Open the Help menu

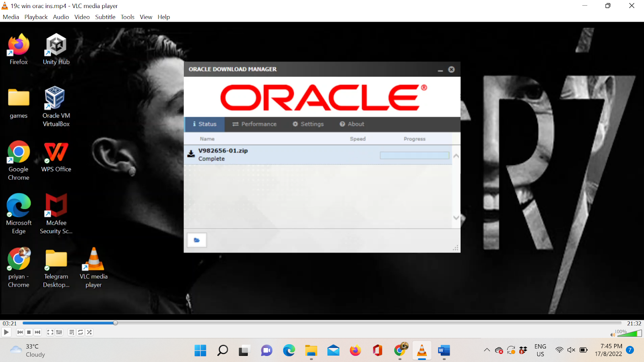click(x=164, y=17)
